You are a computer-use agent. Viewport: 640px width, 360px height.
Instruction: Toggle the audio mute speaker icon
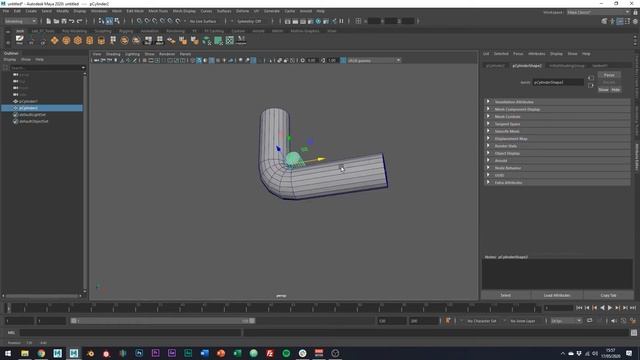(x=614, y=321)
